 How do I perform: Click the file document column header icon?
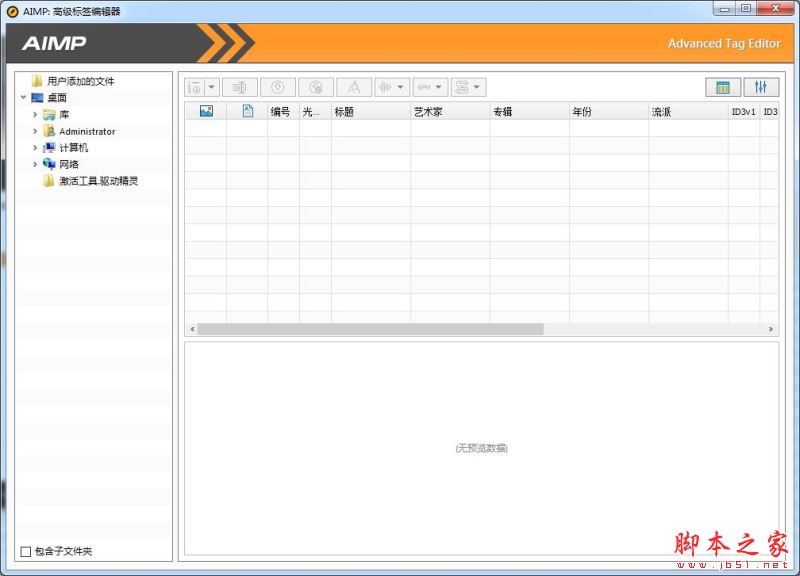pyautogui.click(x=247, y=111)
